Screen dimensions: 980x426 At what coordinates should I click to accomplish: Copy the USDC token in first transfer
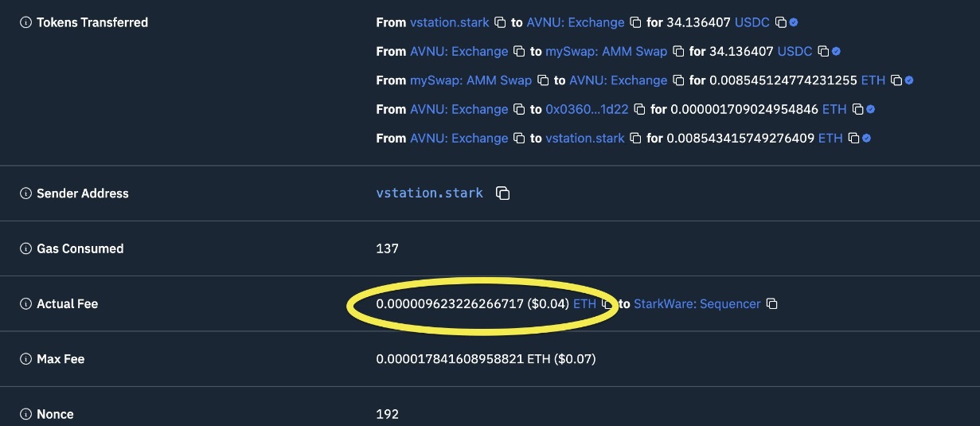point(781,23)
